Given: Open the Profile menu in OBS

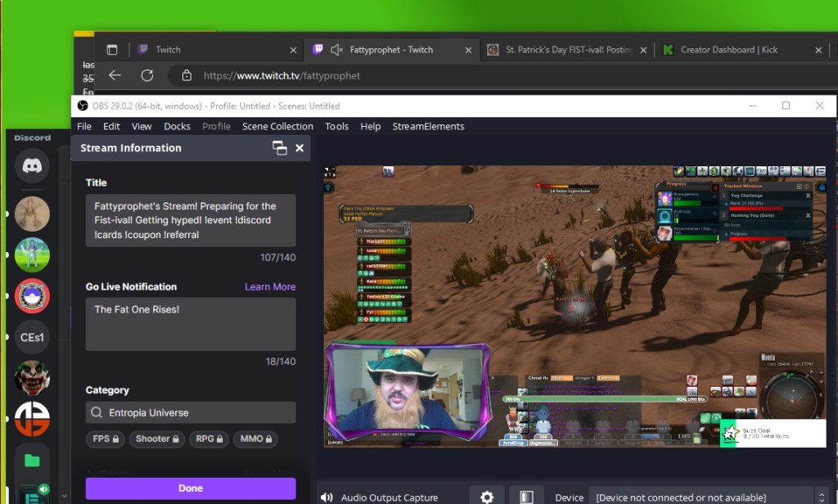Looking at the screenshot, I should pyautogui.click(x=216, y=127).
